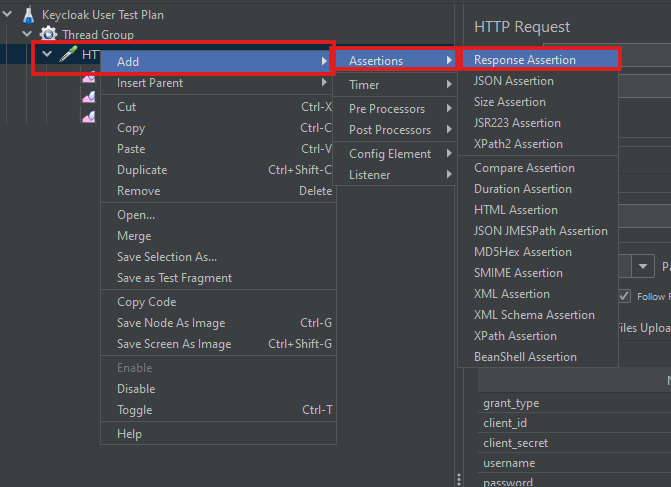Add a Response Assertion
Image resolution: width=671 pixels, height=487 pixels.
[x=538, y=59]
